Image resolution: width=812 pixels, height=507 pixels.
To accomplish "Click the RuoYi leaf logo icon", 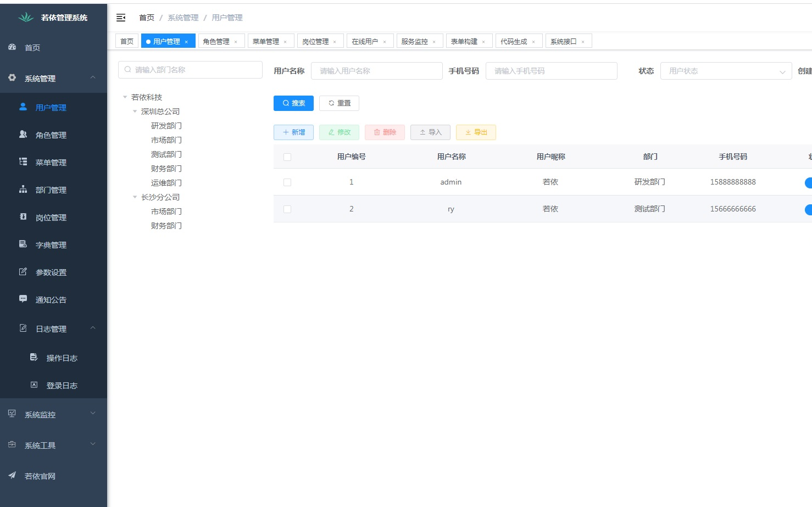I will pyautogui.click(x=26, y=18).
